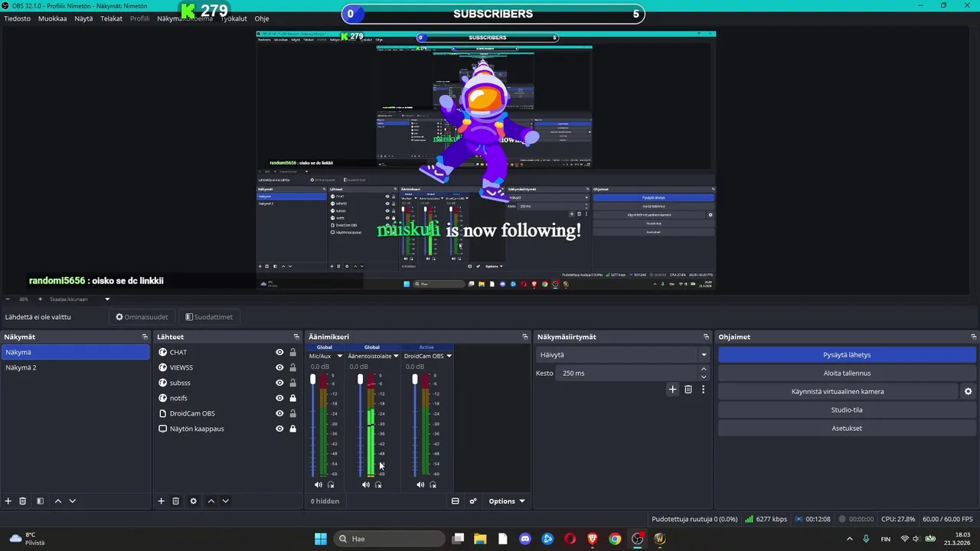Move source up in Lähteet toolbar
Screen dimensions: 980x551
click(211, 501)
